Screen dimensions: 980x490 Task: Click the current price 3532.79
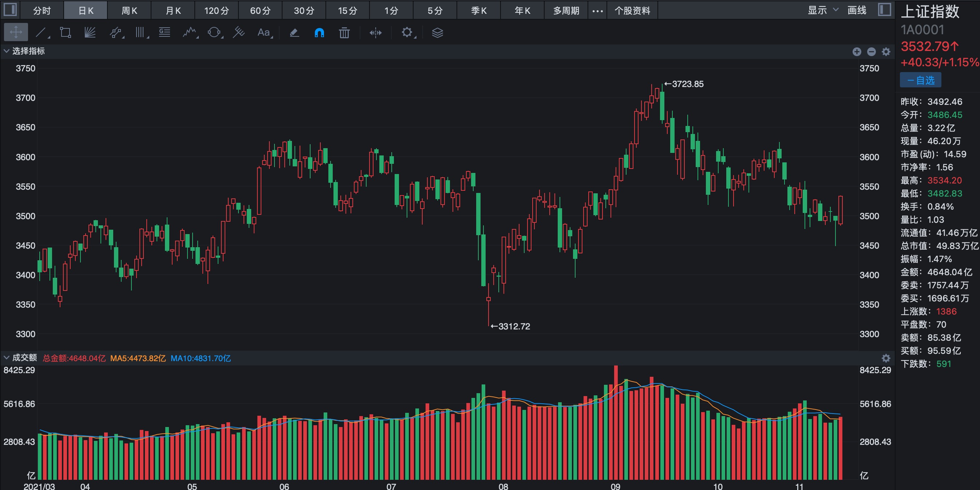click(x=930, y=46)
